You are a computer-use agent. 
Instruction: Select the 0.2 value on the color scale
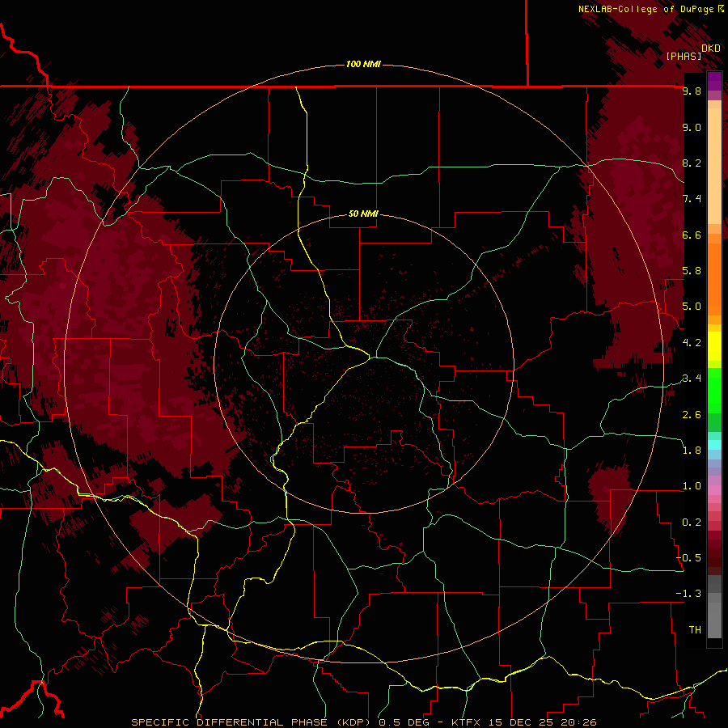tap(692, 523)
